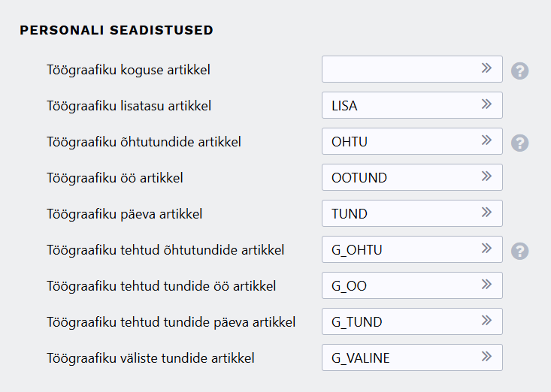Click the lisatasu artikkel input with LISA
The width and height of the screenshot is (551, 392).
click(412, 105)
